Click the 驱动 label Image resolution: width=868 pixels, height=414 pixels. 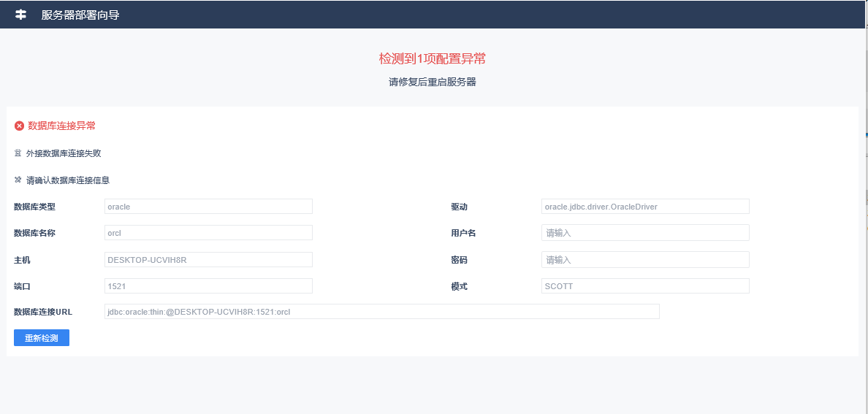point(460,207)
